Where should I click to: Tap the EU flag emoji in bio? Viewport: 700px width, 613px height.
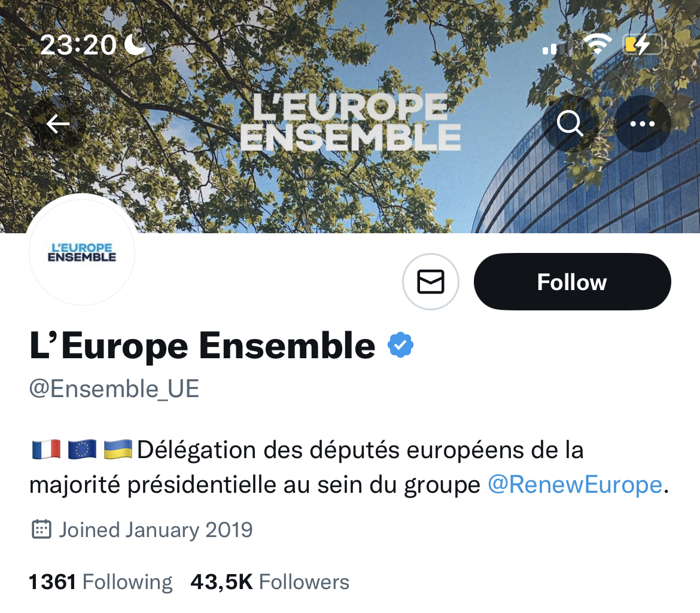point(82,449)
